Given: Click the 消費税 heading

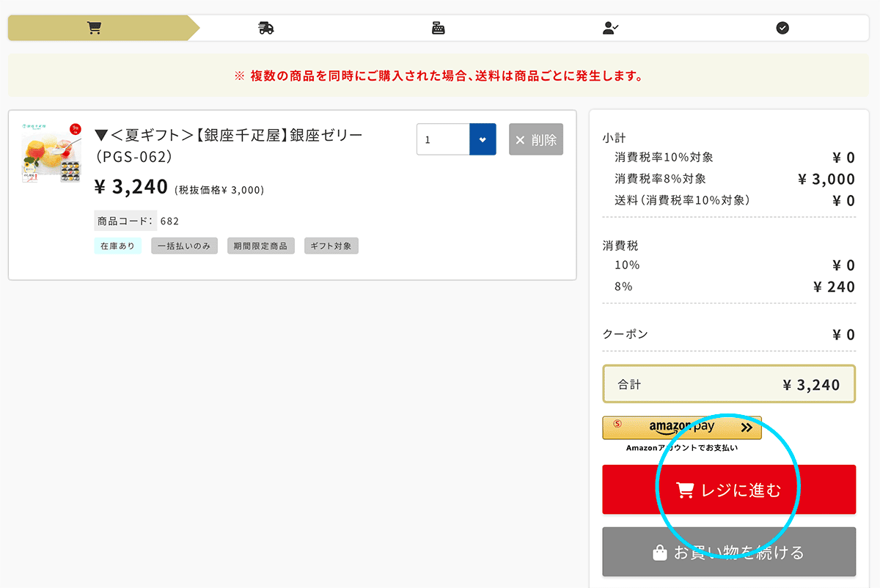Looking at the screenshot, I should tap(620, 246).
